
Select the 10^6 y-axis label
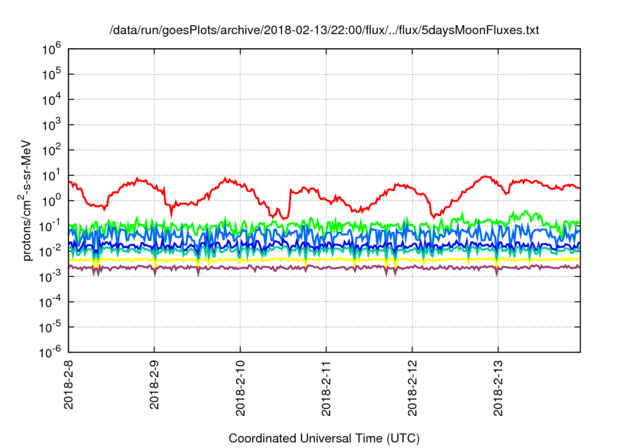click(52, 50)
